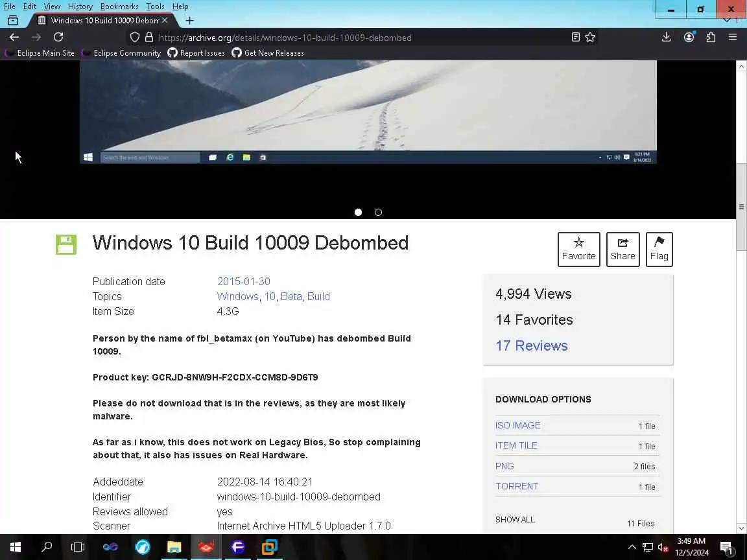
Task: Click the tracking protection shield icon
Action: (x=135, y=37)
